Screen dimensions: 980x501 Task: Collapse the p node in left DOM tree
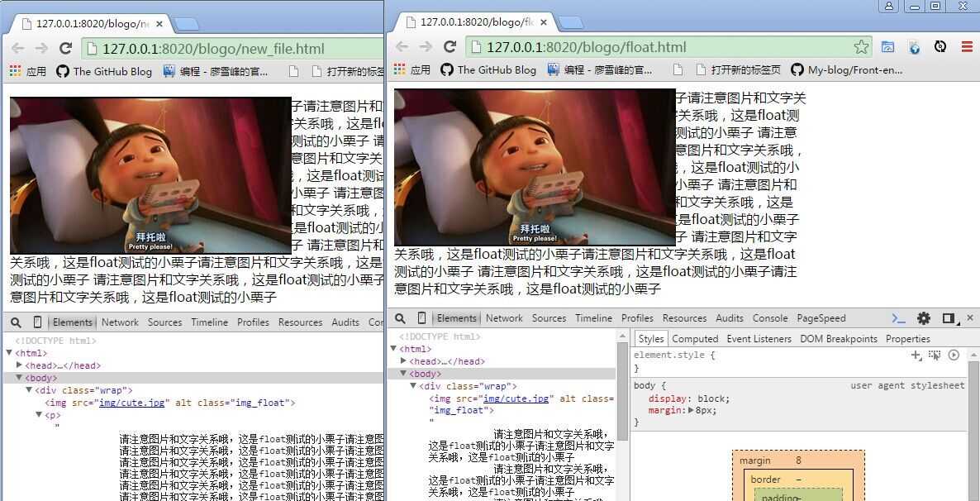(x=39, y=415)
